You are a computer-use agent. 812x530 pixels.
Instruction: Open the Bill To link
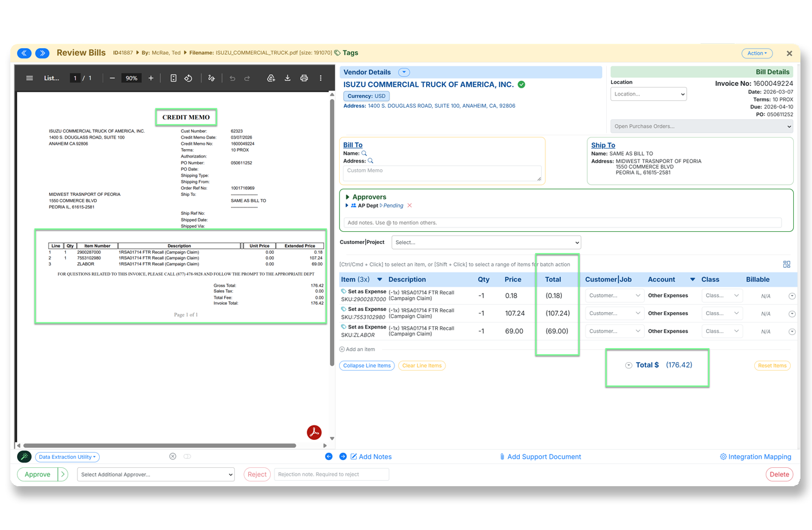point(353,145)
